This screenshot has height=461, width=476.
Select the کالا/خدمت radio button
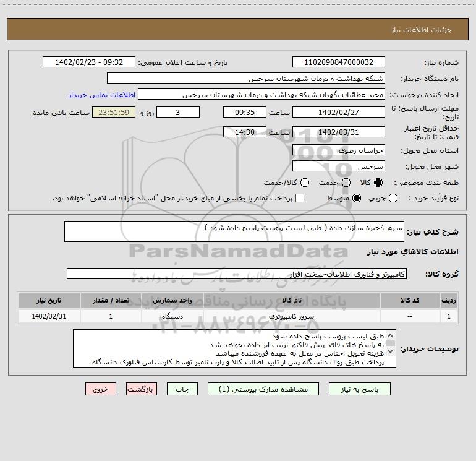pos(305,183)
